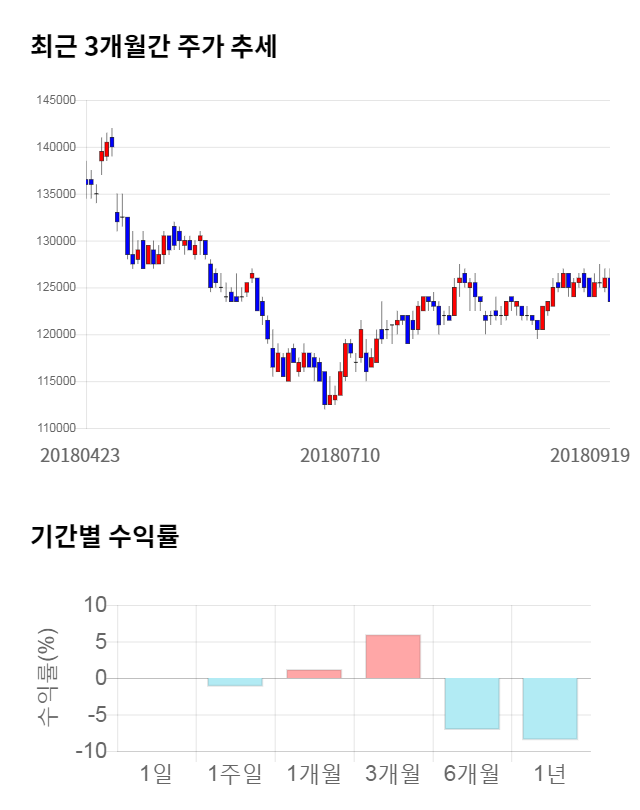Click the 110000 price axis label

click(x=56, y=428)
